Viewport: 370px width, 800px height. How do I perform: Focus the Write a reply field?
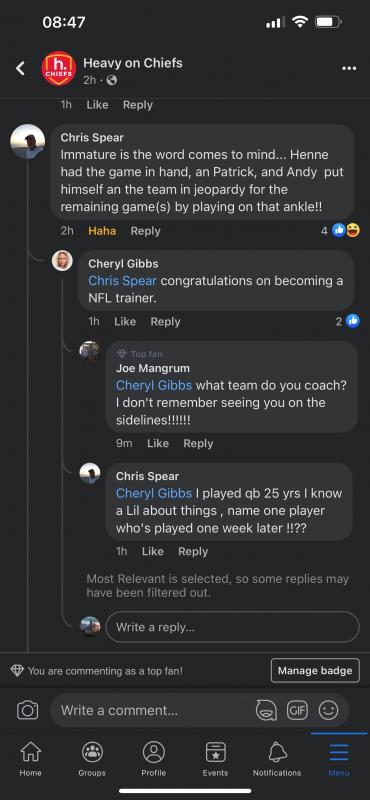tap(232, 627)
